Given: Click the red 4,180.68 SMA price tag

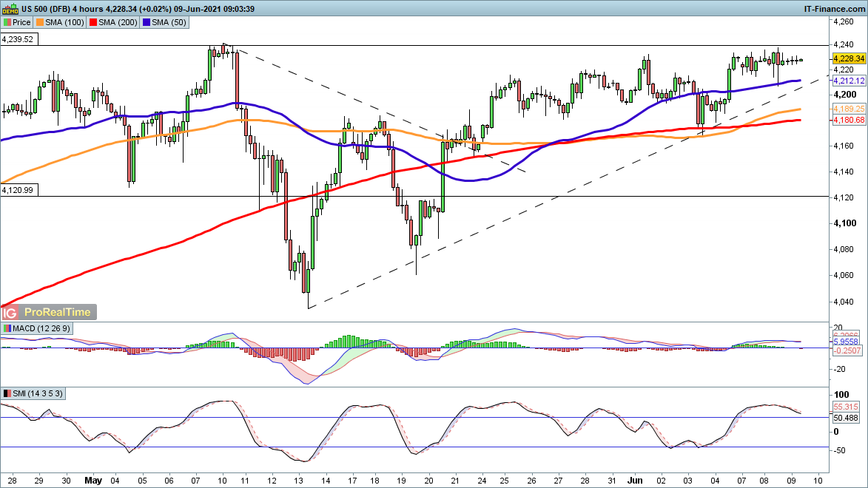Looking at the screenshot, I should [x=848, y=120].
